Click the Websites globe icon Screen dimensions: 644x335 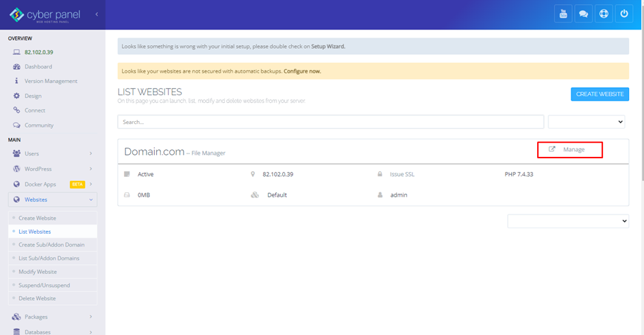point(16,199)
